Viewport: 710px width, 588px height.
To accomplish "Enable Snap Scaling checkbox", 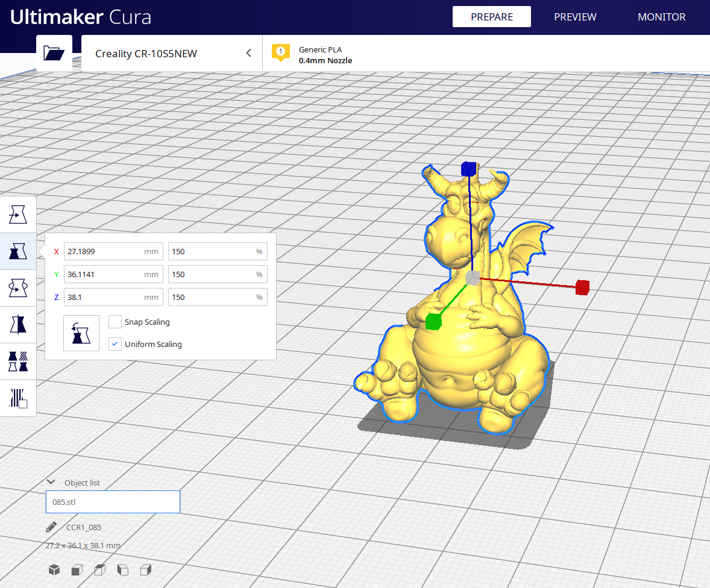I will pos(115,322).
